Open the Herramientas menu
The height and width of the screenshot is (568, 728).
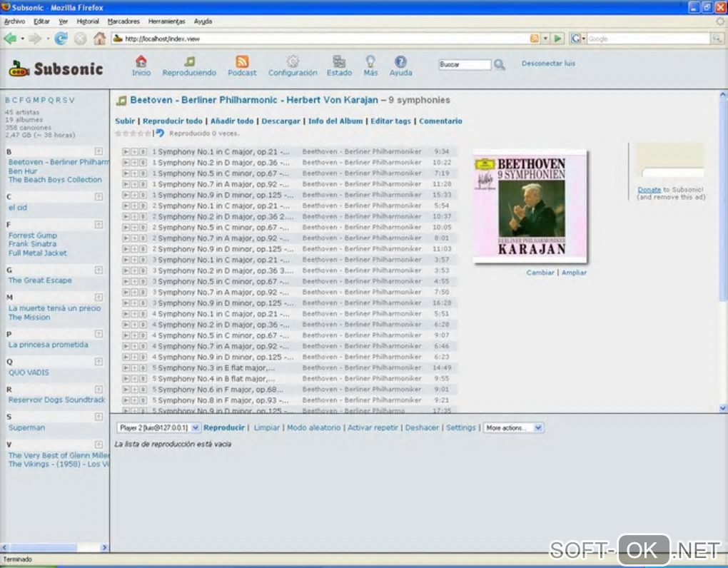(x=167, y=21)
